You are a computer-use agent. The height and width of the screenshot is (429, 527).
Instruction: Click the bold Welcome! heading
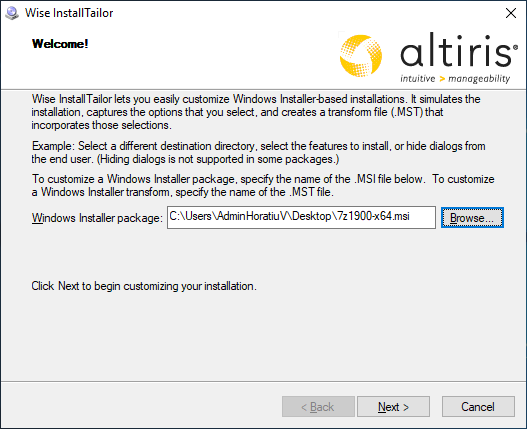click(60, 44)
